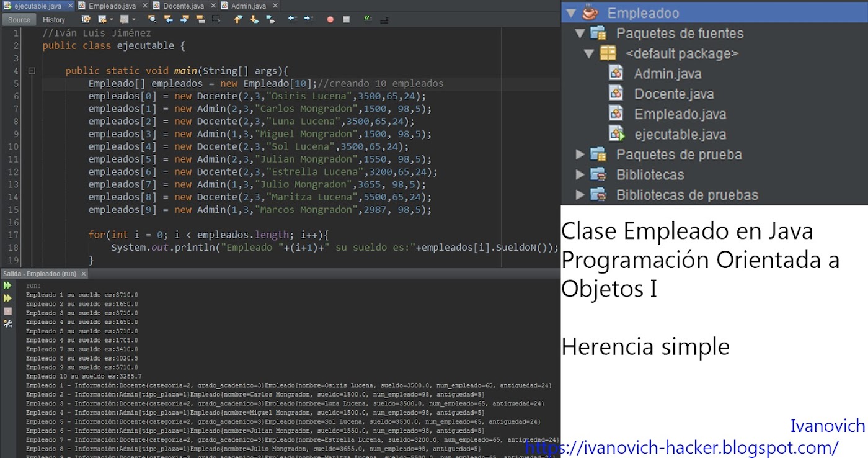The height and width of the screenshot is (458, 868).
Task: Re-run the Empleadoo project from the output panel
Action: coord(7,285)
